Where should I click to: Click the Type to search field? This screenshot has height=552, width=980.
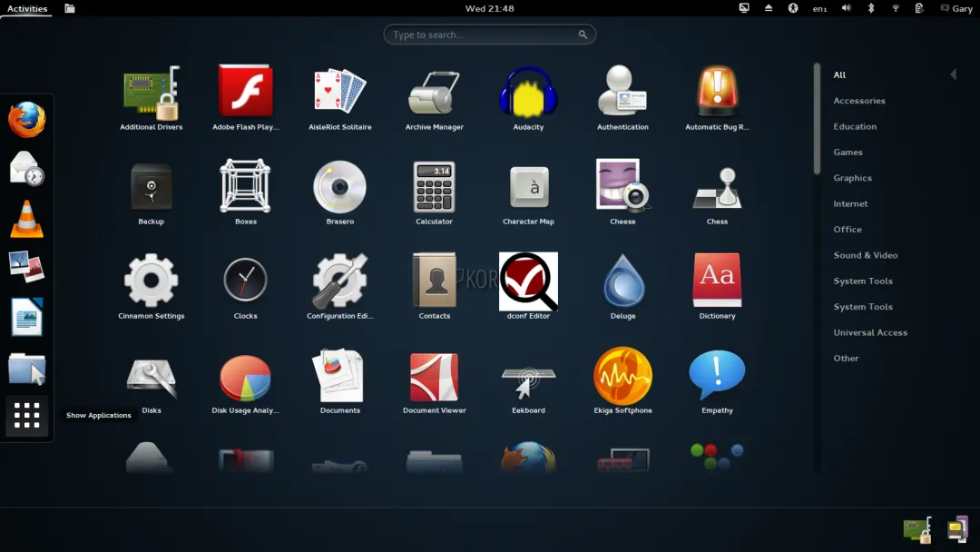pos(490,34)
